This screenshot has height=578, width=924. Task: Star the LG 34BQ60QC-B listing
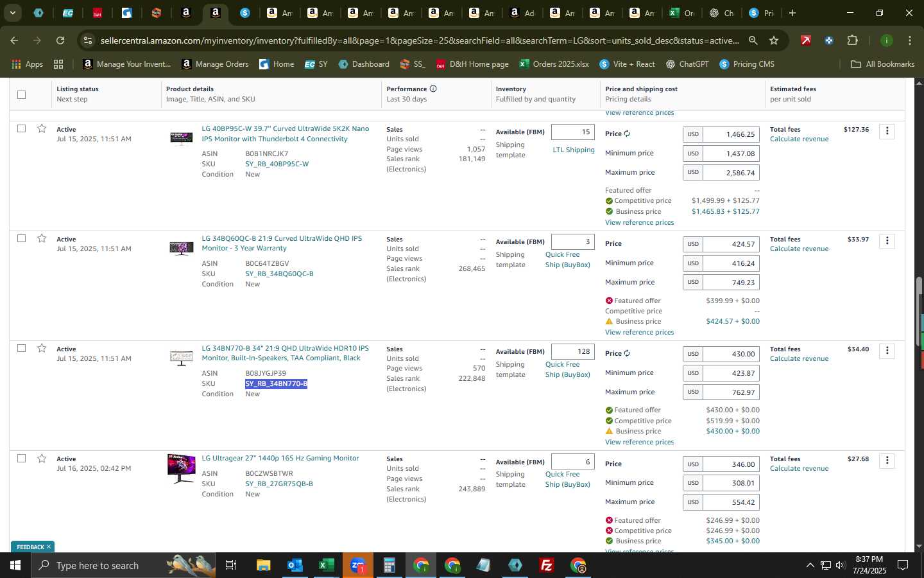point(42,238)
